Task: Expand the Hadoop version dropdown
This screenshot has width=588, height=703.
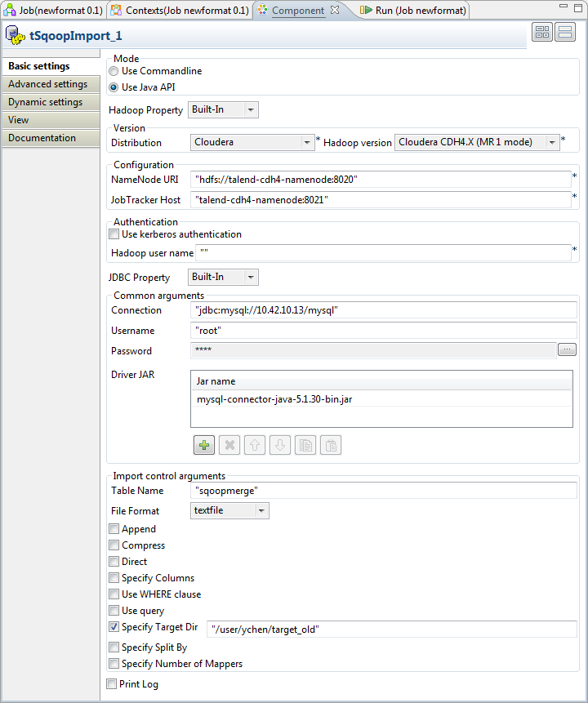Action: point(478,142)
